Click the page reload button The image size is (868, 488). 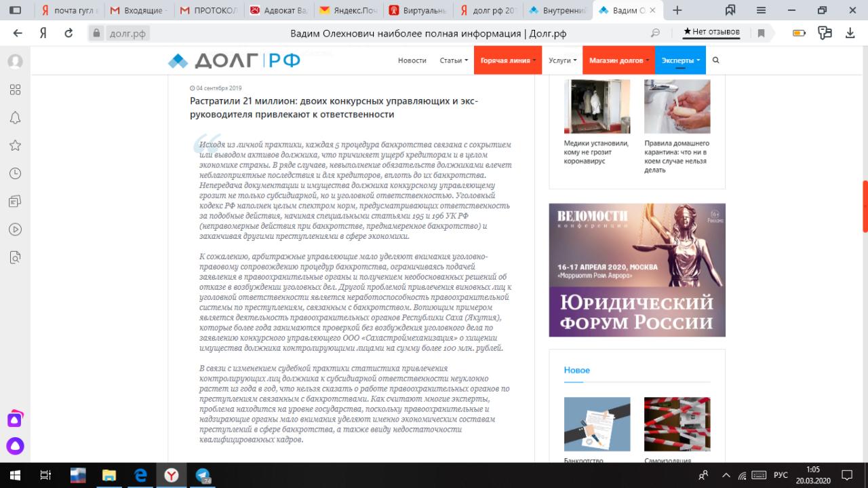(x=68, y=33)
